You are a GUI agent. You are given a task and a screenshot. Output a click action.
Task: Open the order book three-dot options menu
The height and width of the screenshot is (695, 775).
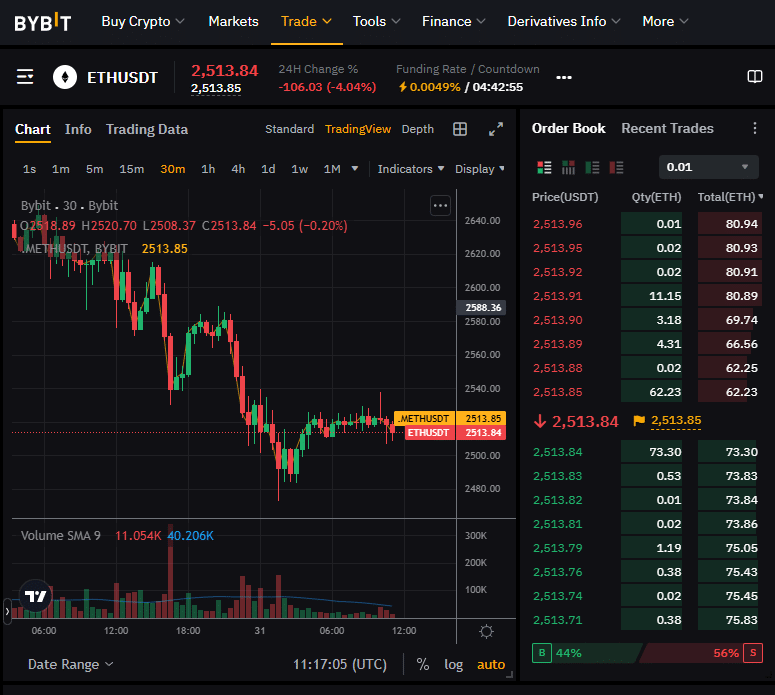pos(754,128)
